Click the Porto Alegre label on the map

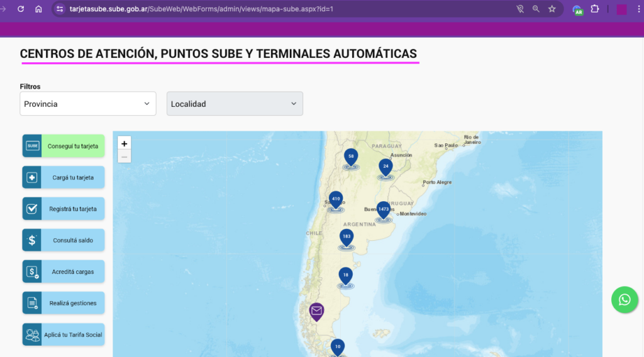click(437, 182)
